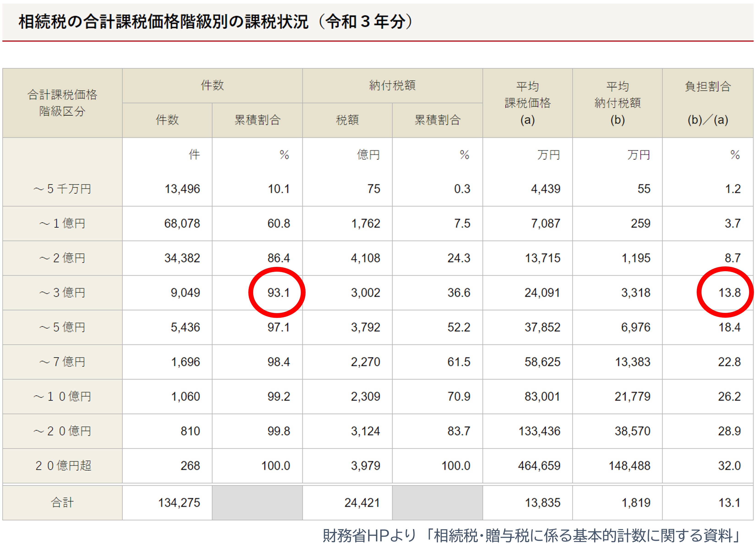Click the 億円 unit label
Image resolution: width=756 pixels, height=552 pixels.
pos(368,155)
